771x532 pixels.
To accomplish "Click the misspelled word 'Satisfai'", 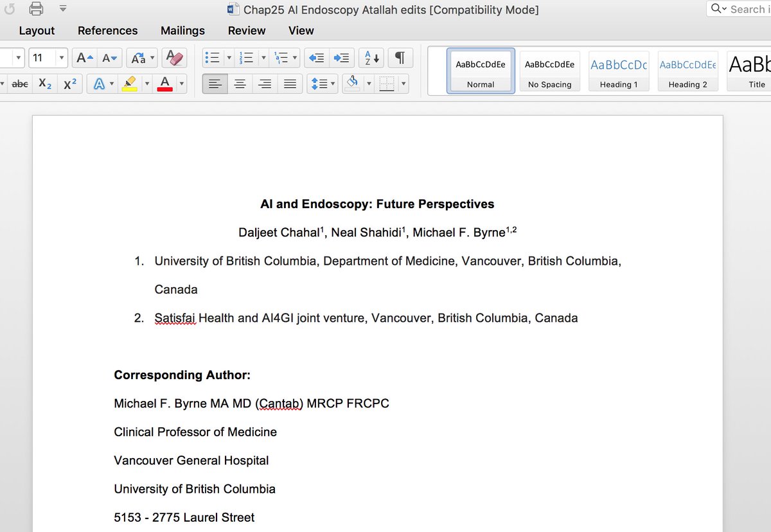I will coord(175,318).
